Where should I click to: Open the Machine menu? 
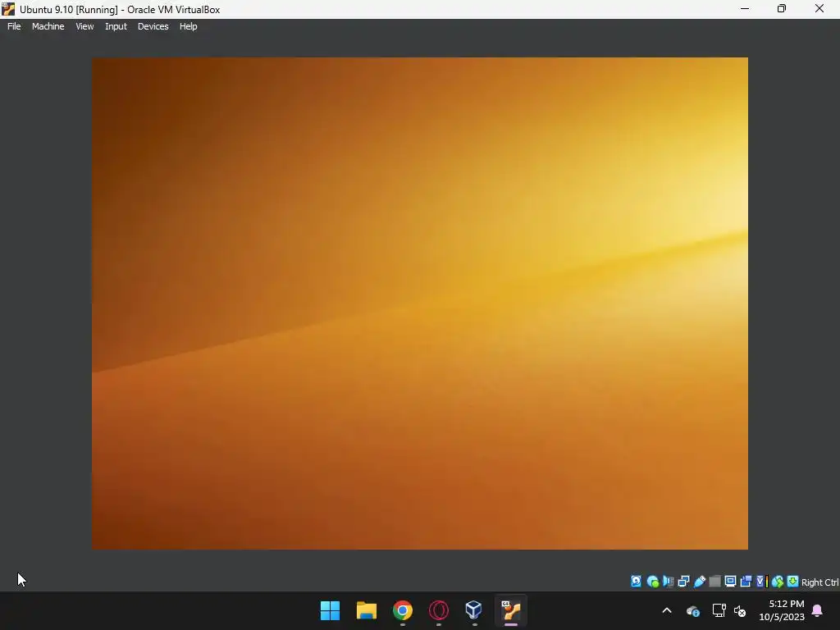tap(48, 26)
